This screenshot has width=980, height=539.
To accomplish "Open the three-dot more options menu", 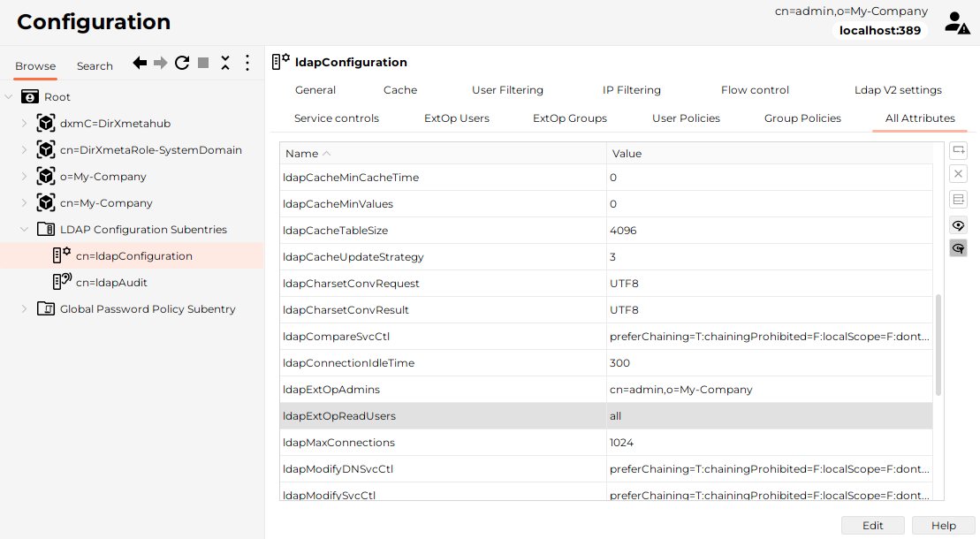I will tap(247, 63).
